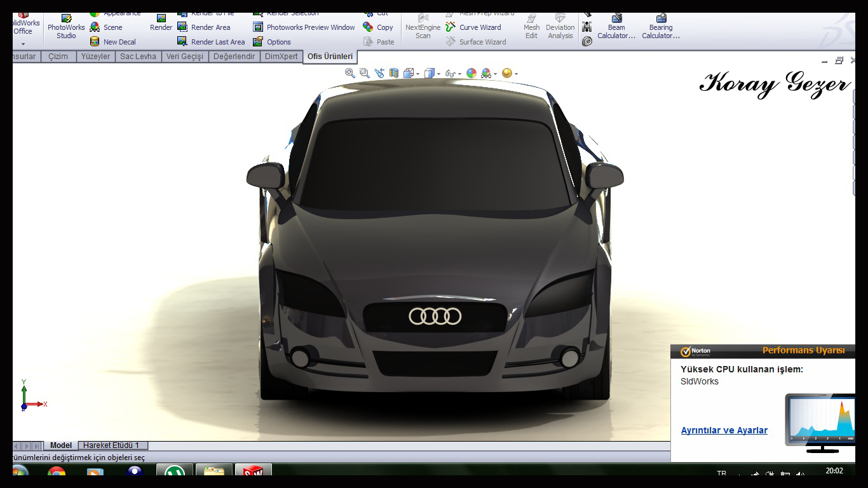Click Copy appearance
The height and width of the screenshot is (488, 868).
pyautogui.click(x=378, y=27)
